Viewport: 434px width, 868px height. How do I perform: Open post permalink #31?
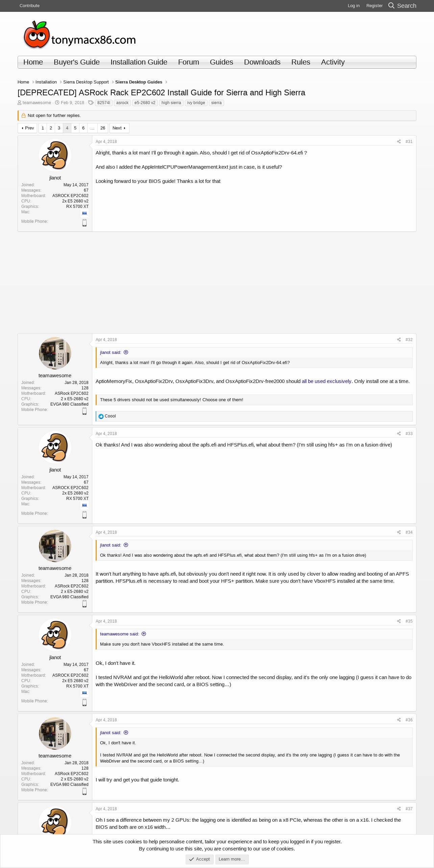coord(409,142)
